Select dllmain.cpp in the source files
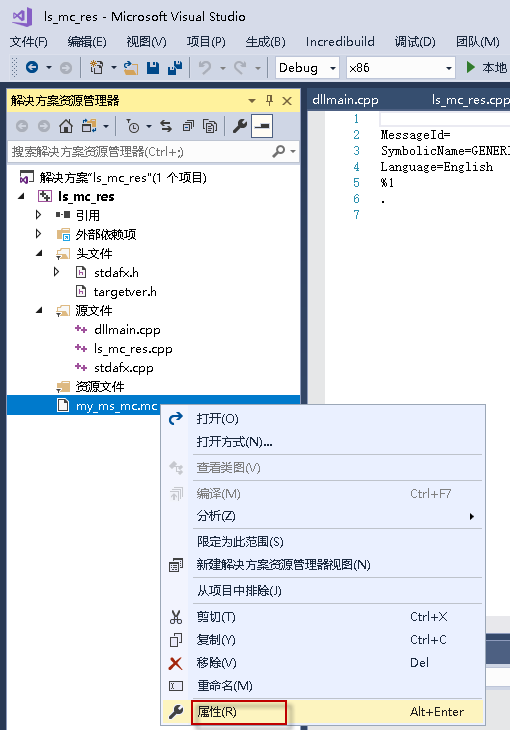Screen dimensions: 510x730 pos(127,330)
